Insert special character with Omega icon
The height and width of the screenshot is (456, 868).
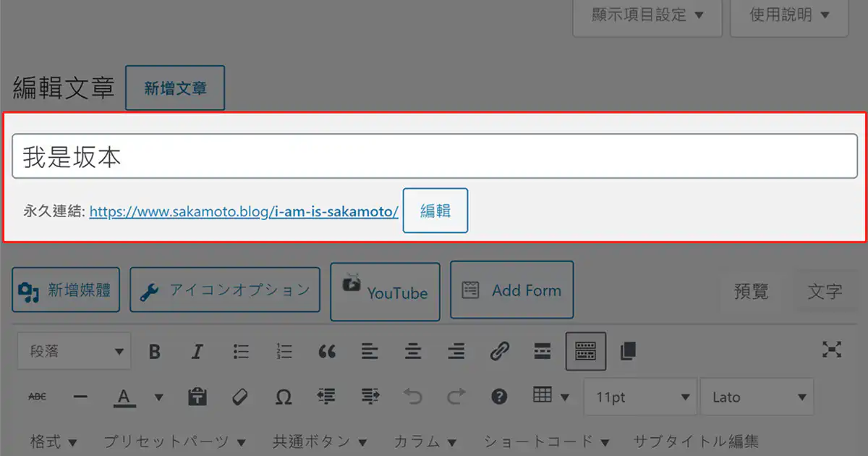coord(284,397)
